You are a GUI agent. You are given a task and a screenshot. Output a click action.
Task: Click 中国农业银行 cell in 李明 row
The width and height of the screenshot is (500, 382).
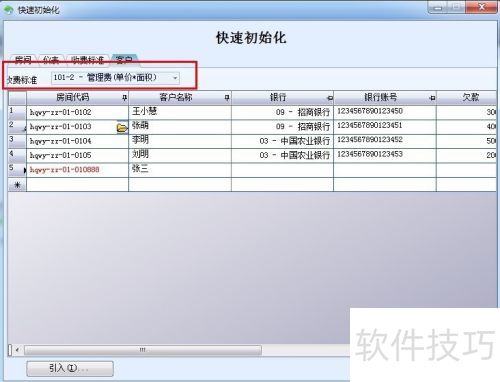(282, 141)
